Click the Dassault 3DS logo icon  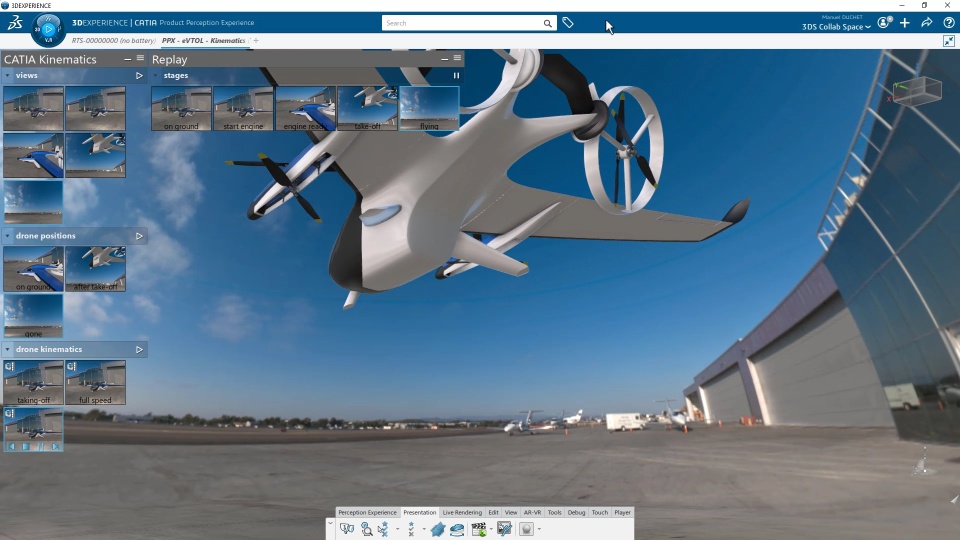15,23
